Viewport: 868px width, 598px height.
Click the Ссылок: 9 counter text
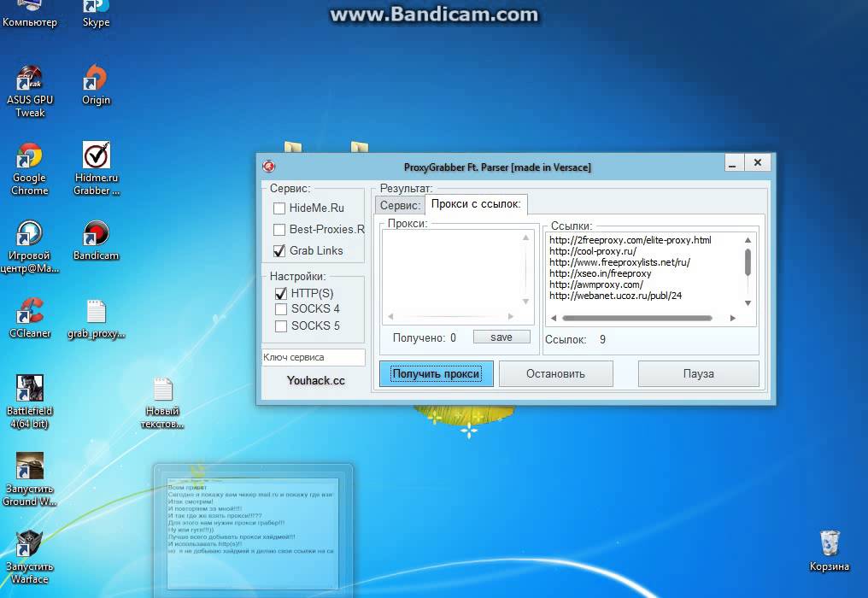coord(575,339)
